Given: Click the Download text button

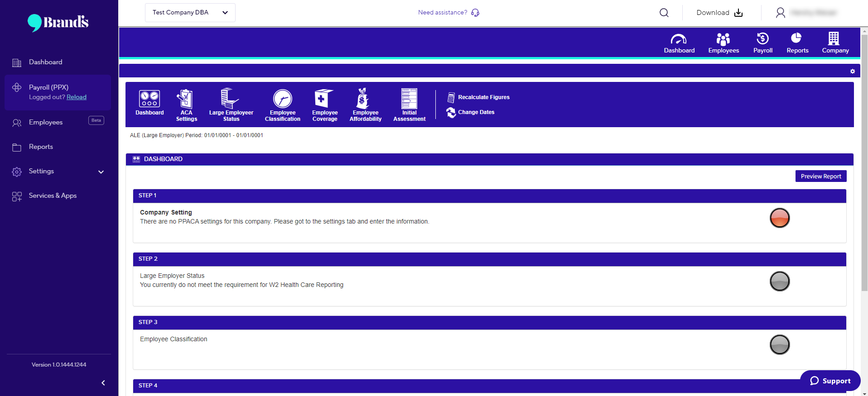Looking at the screenshot, I should pyautogui.click(x=713, y=13).
